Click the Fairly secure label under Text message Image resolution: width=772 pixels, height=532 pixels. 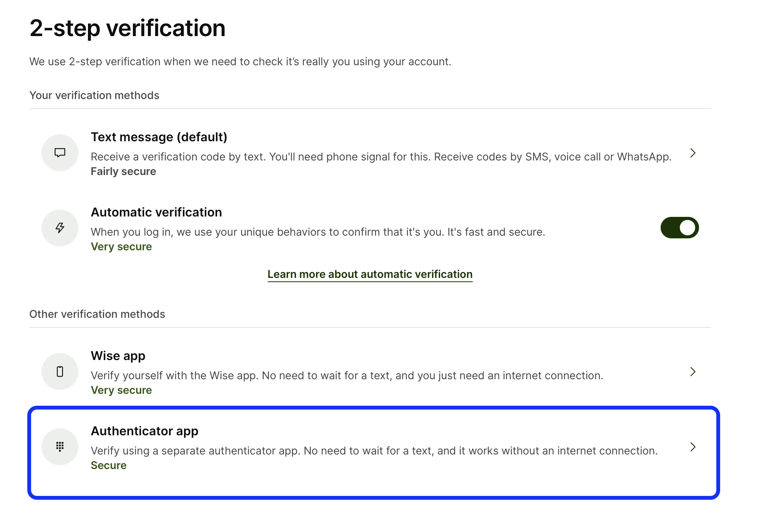tap(123, 171)
